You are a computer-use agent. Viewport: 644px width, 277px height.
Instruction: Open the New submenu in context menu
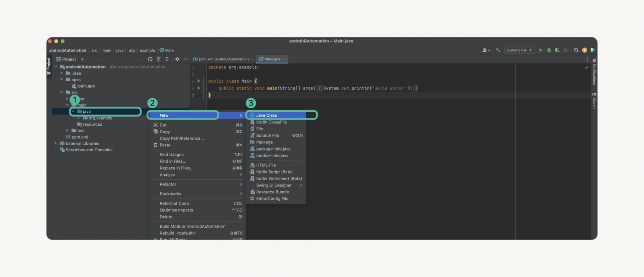click(x=197, y=115)
